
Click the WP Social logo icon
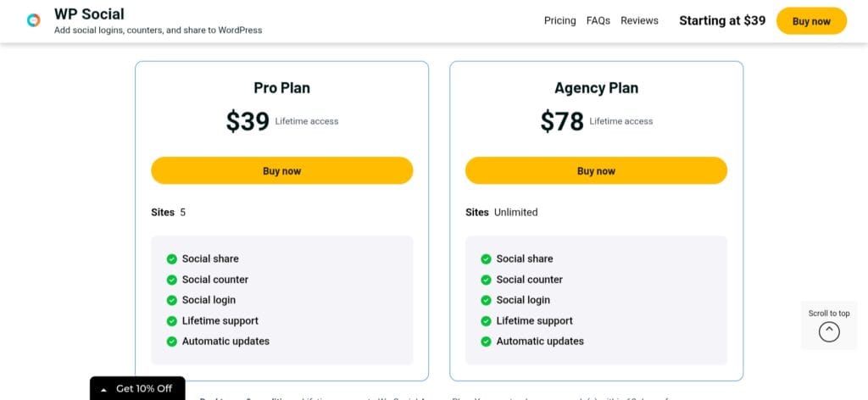33,20
